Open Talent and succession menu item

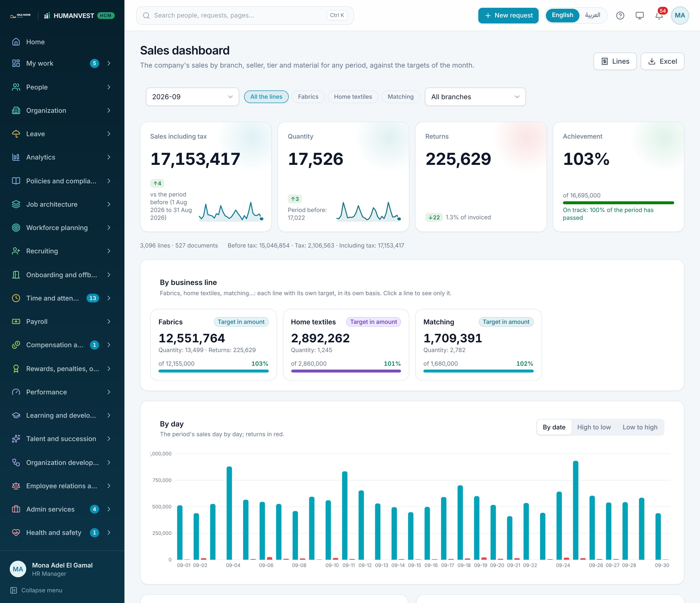pos(62,439)
